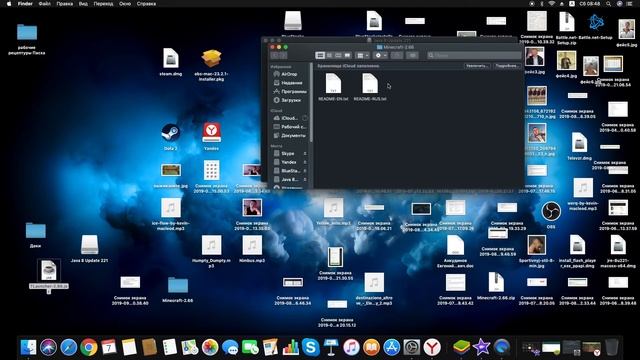Open the Finder menu in menu bar
The width and height of the screenshot is (640, 360).
[25, 4]
